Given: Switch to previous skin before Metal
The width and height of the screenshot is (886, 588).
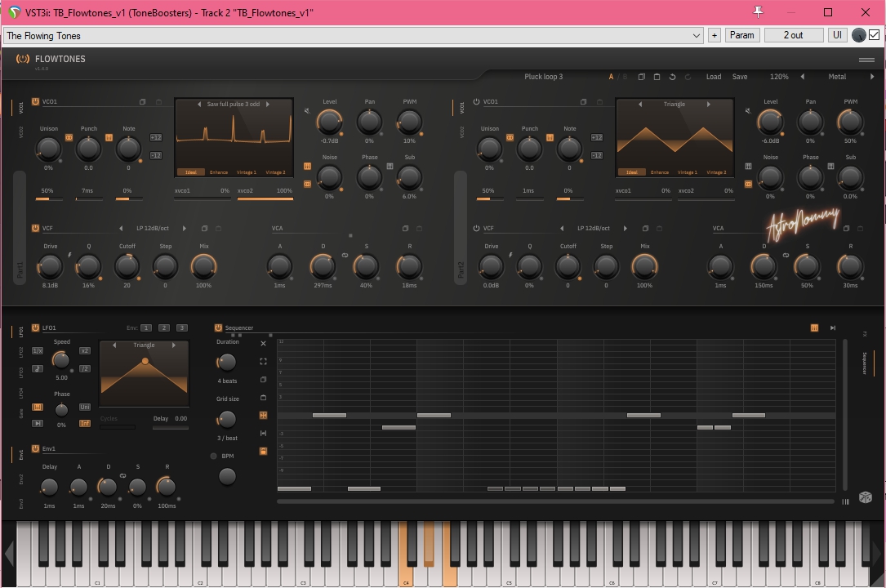Looking at the screenshot, I should tap(803, 77).
